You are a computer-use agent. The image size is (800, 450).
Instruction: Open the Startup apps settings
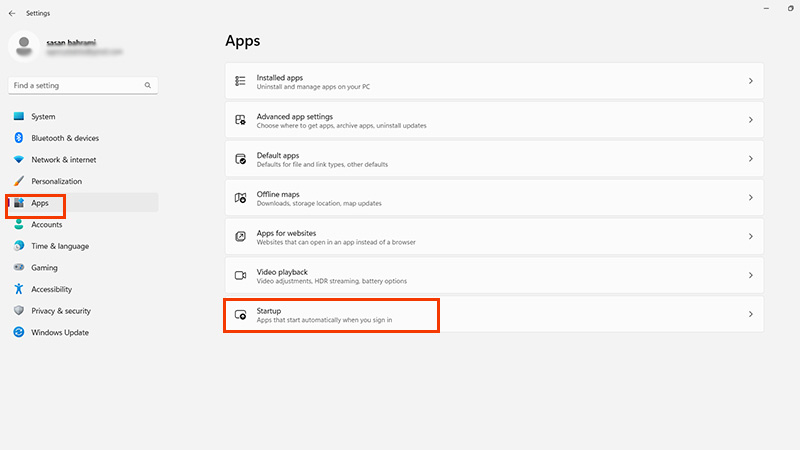click(x=330, y=315)
